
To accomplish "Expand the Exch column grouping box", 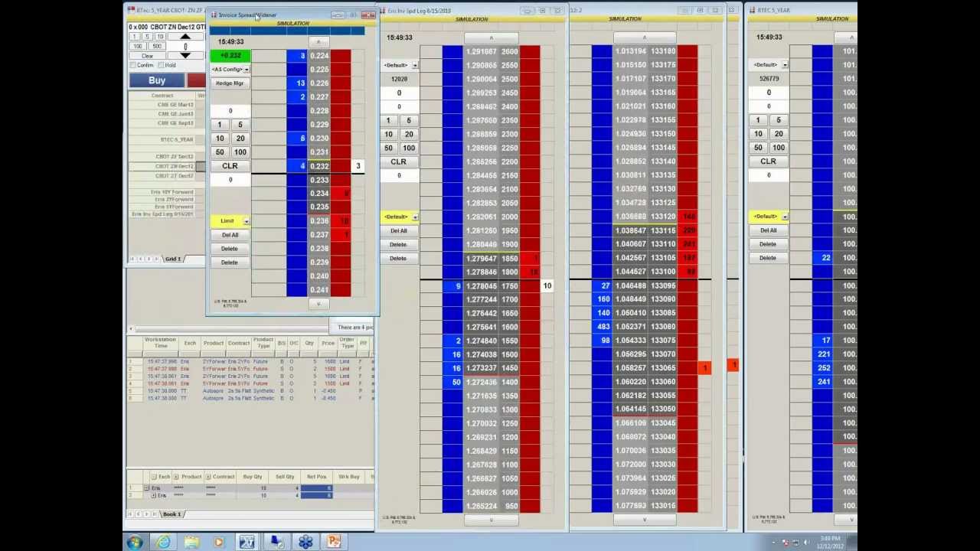I will 154,477.
